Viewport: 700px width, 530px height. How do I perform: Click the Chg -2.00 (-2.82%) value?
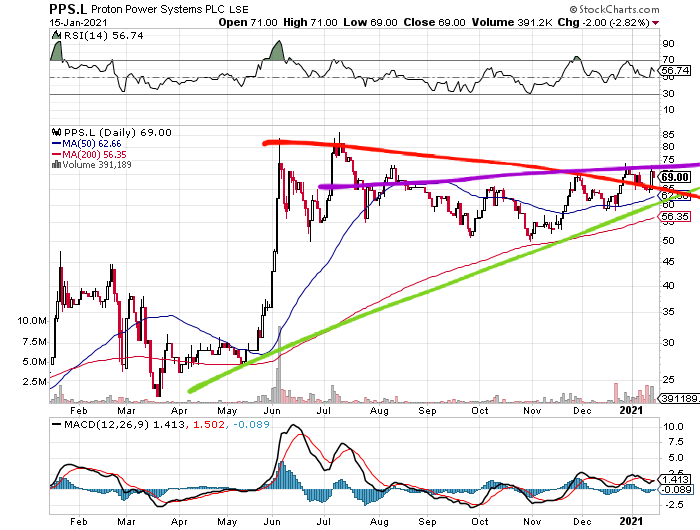(x=604, y=22)
